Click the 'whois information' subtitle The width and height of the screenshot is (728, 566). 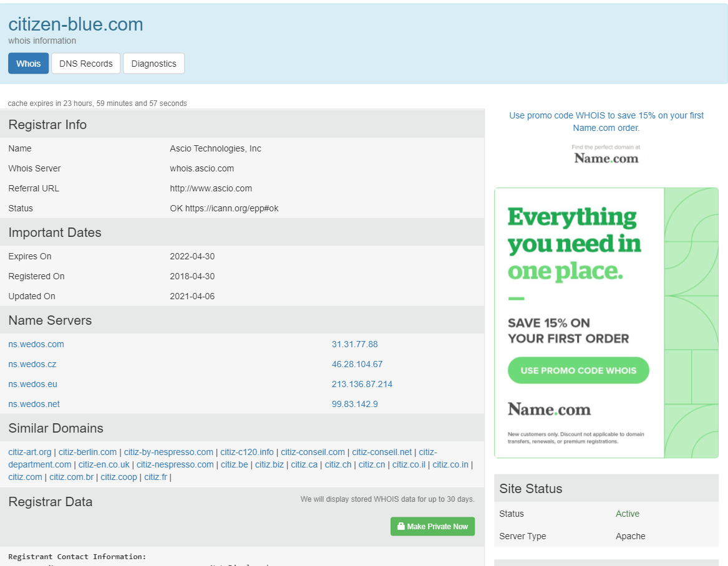coord(42,41)
